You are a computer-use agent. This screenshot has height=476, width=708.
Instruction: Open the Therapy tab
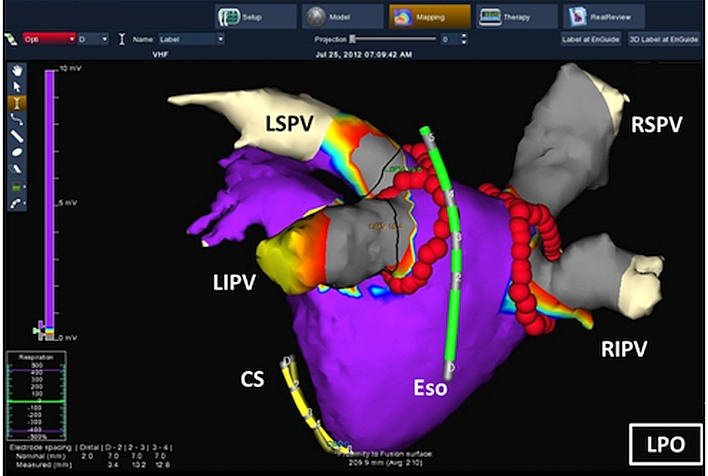pos(517,17)
